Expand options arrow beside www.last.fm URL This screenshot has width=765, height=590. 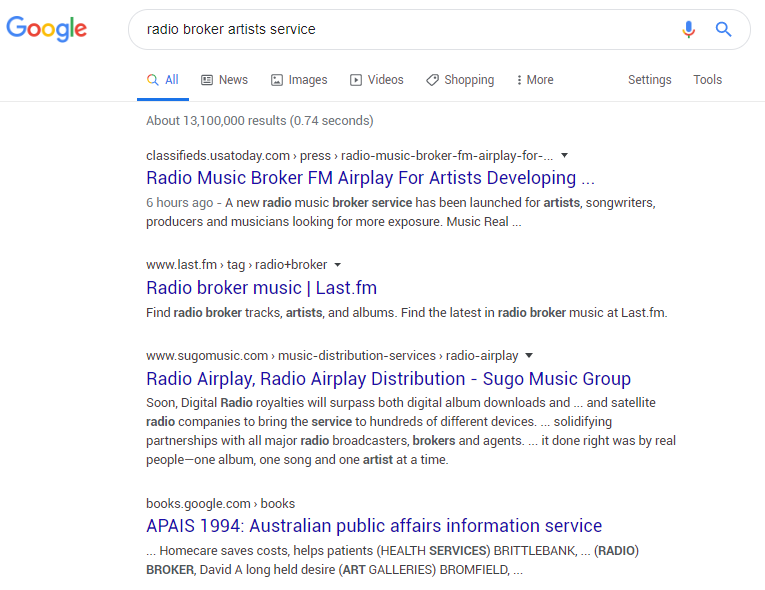click(x=338, y=265)
